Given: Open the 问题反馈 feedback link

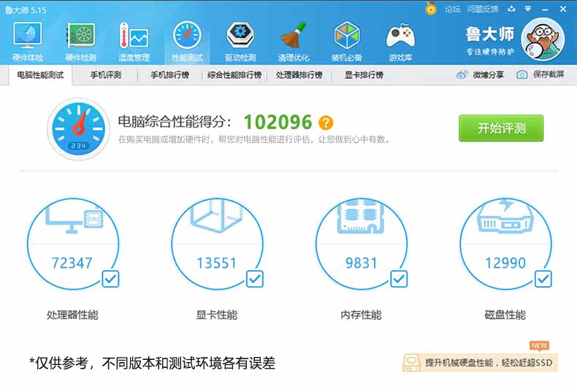Looking at the screenshot, I should (x=483, y=9).
